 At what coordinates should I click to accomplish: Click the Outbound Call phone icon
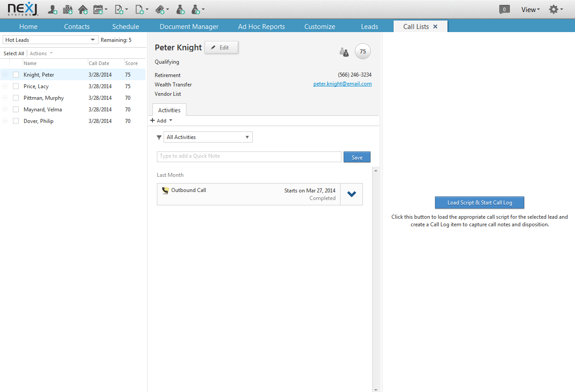165,190
